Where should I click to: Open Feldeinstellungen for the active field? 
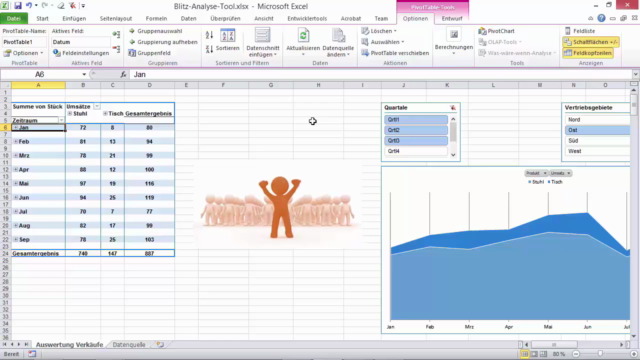click(x=81, y=53)
